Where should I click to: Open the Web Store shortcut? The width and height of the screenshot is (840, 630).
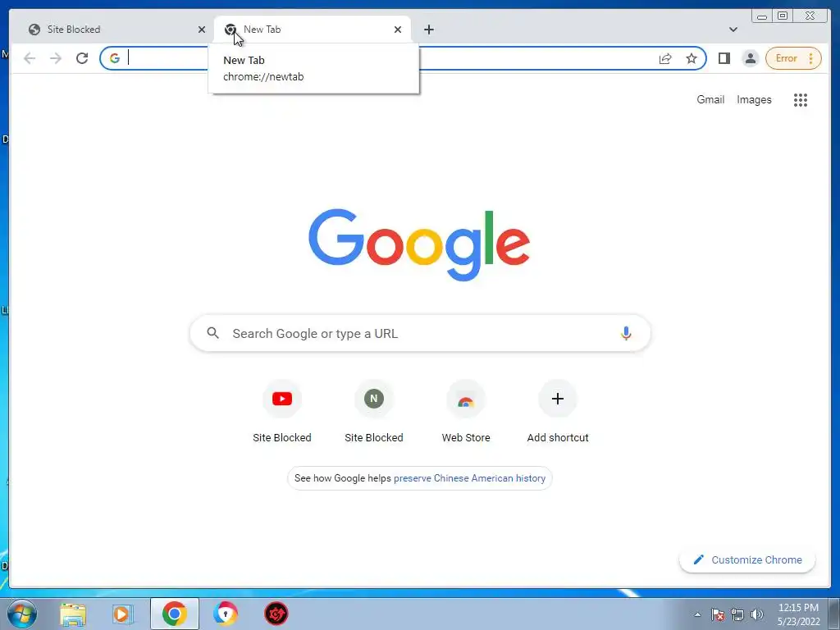tap(466, 412)
